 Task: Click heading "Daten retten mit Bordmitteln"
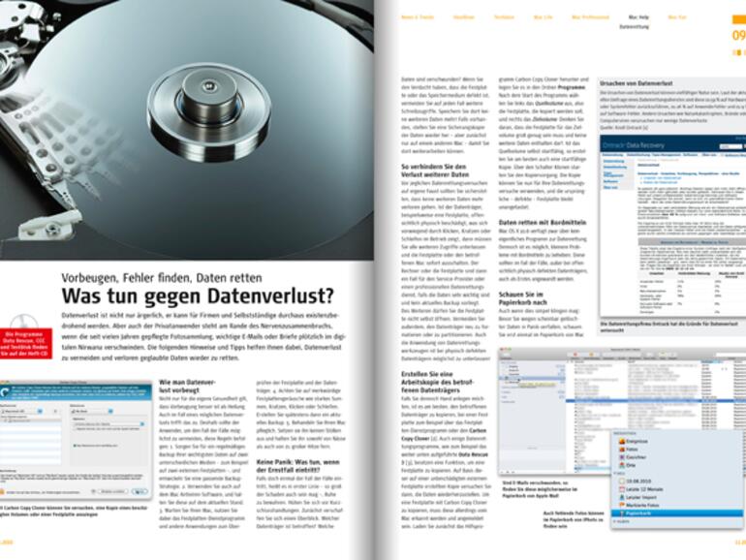(x=543, y=222)
